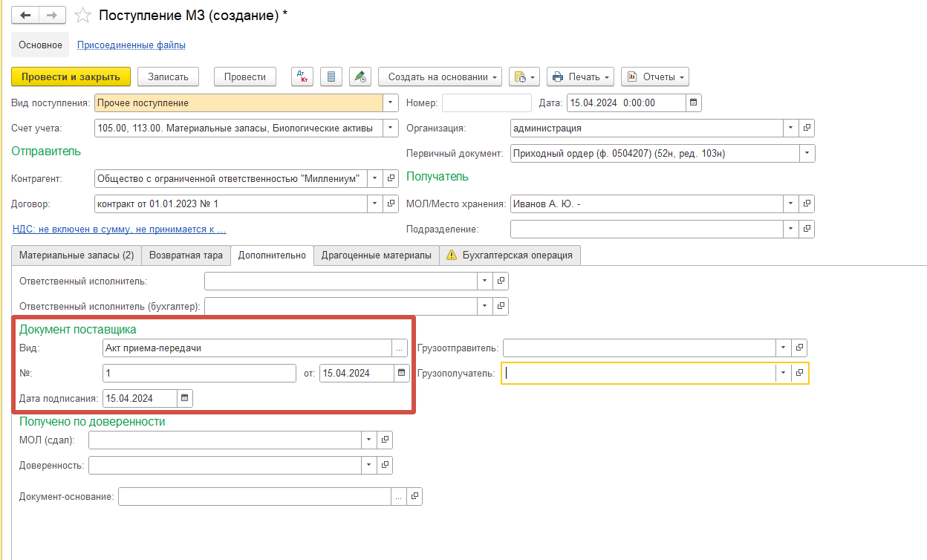The width and height of the screenshot is (927, 560).
Task: Click the Грузополучатель input field
Action: click(639, 373)
